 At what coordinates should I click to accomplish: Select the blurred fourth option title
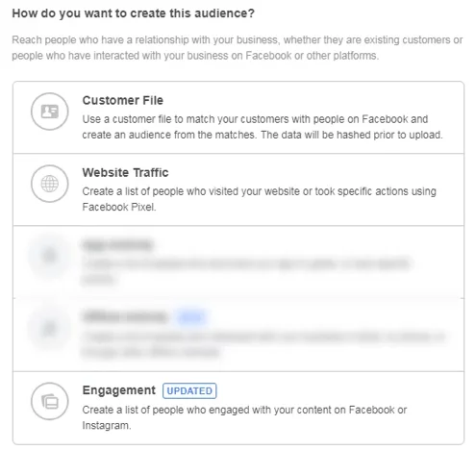125,317
